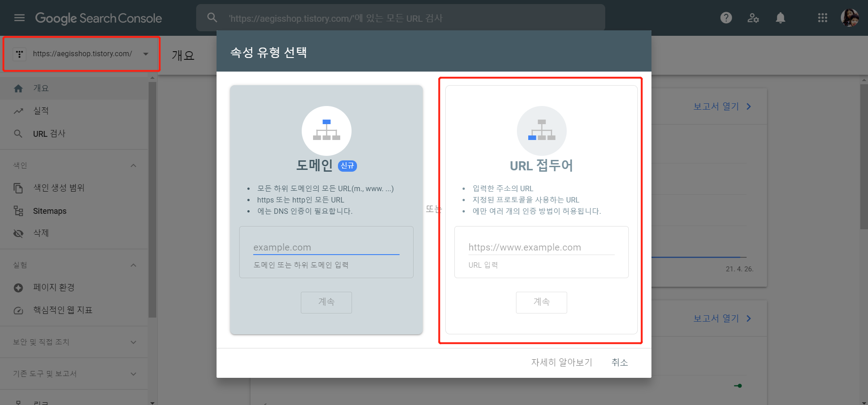Select 실적 in the sidebar
Image resolution: width=868 pixels, height=405 pixels.
click(x=74, y=111)
